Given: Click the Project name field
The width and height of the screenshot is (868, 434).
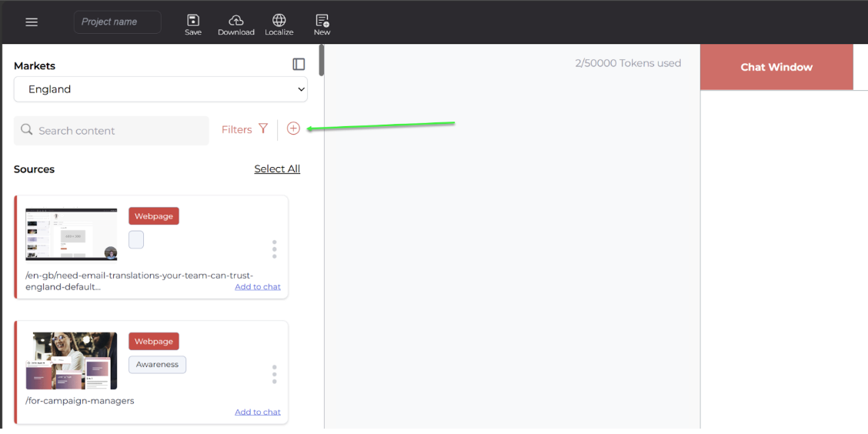Looking at the screenshot, I should point(117,22).
